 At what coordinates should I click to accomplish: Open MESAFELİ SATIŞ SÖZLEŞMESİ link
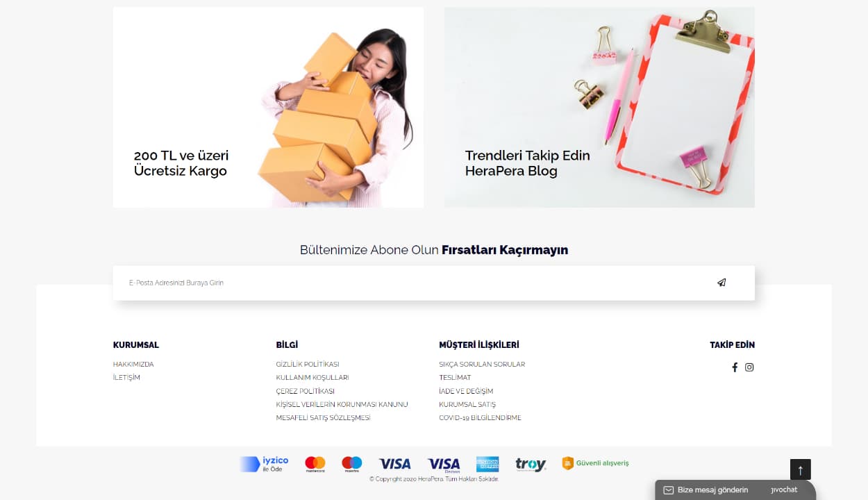pos(323,418)
